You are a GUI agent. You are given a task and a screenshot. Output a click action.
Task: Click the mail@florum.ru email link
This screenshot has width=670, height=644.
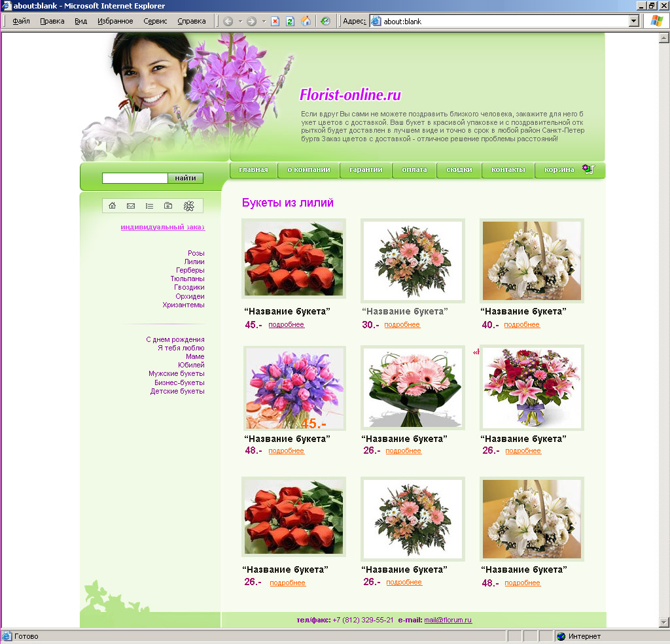pyautogui.click(x=448, y=620)
